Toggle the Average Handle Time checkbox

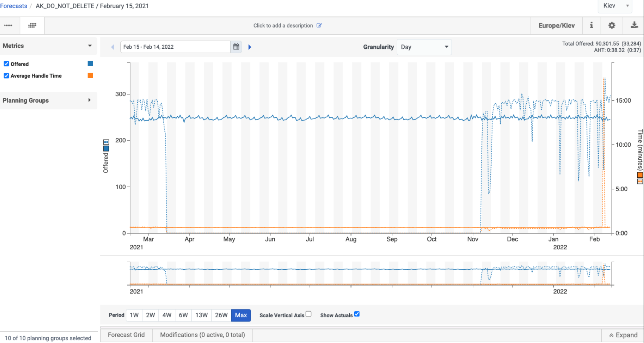(6, 75)
